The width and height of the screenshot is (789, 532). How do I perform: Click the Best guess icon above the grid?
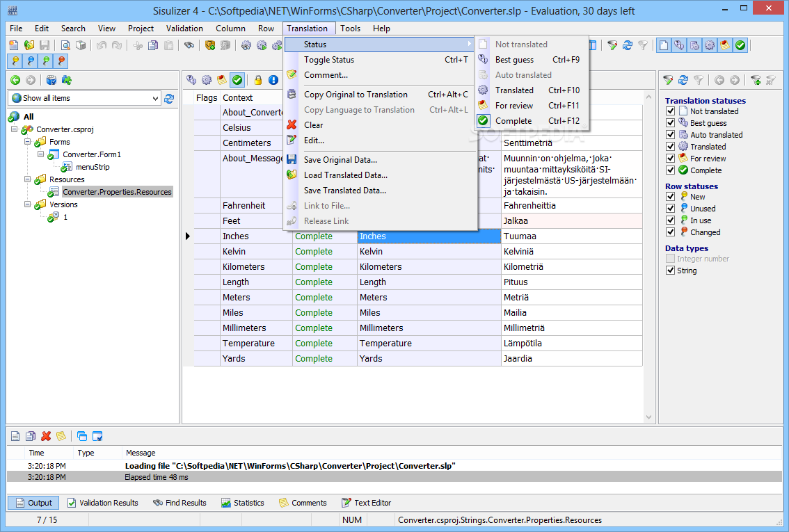(191, 80)
